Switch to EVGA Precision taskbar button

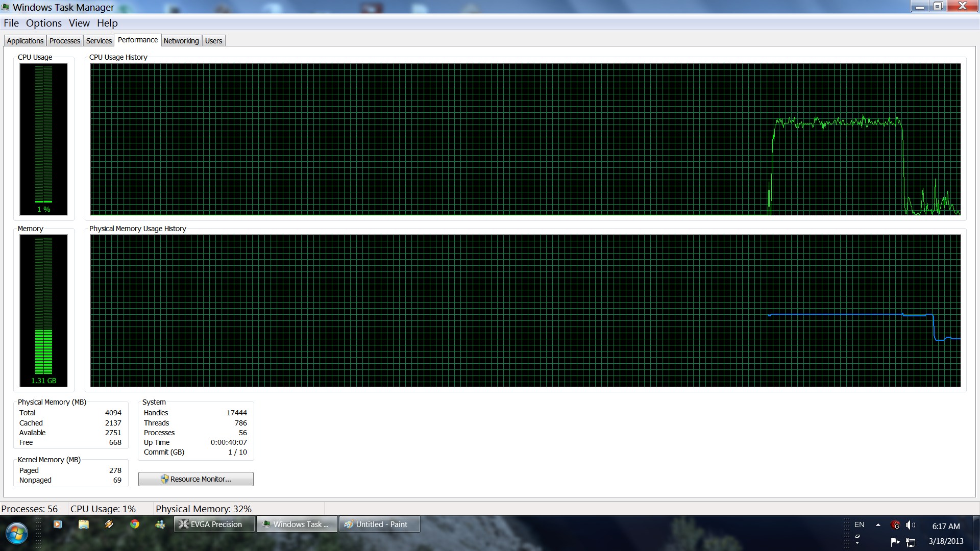[x=214, y=524]
